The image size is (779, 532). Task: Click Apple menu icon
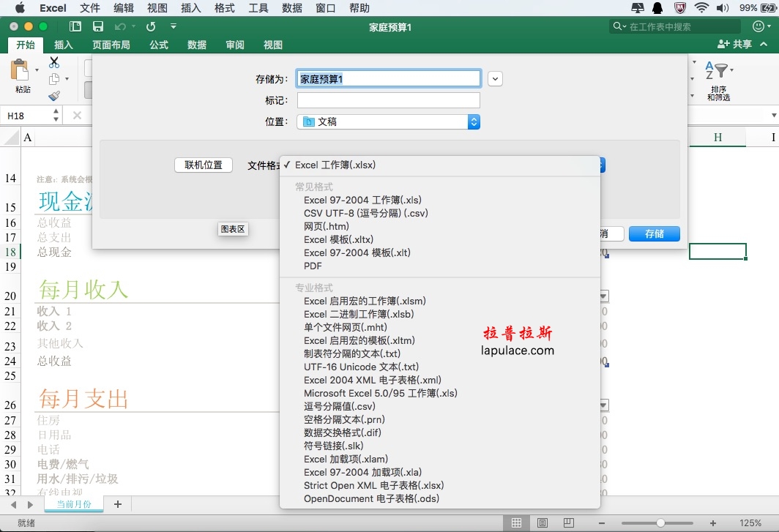(20, 7)
